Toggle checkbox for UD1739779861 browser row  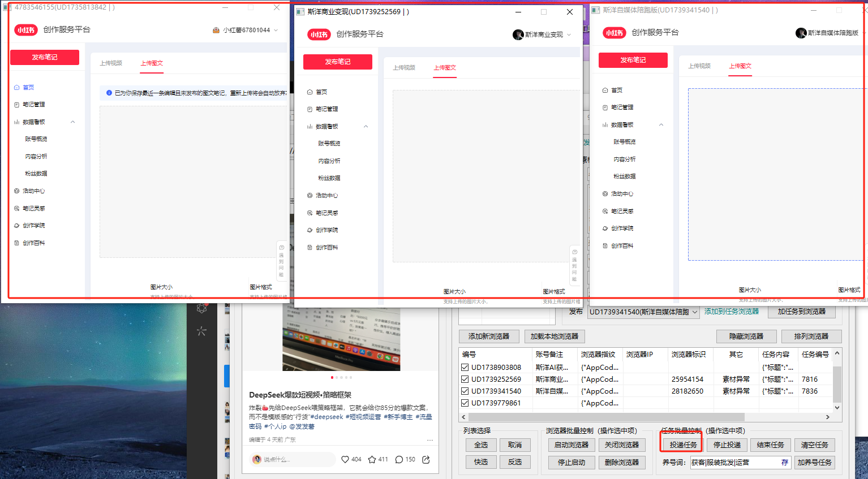coord(465,403)
